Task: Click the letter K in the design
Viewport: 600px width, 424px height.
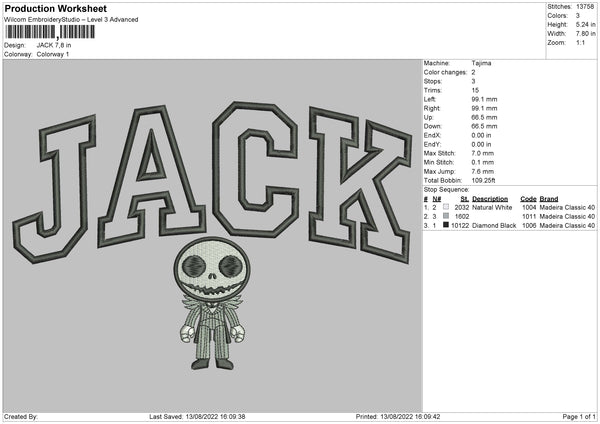Action: click(358, 178)
